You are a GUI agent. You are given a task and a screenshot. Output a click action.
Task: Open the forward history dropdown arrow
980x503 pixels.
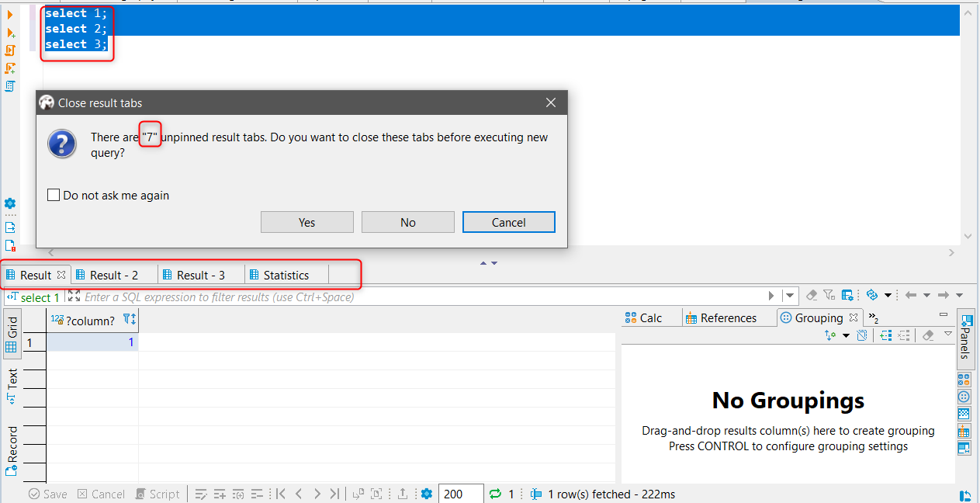tap(959, 295)
